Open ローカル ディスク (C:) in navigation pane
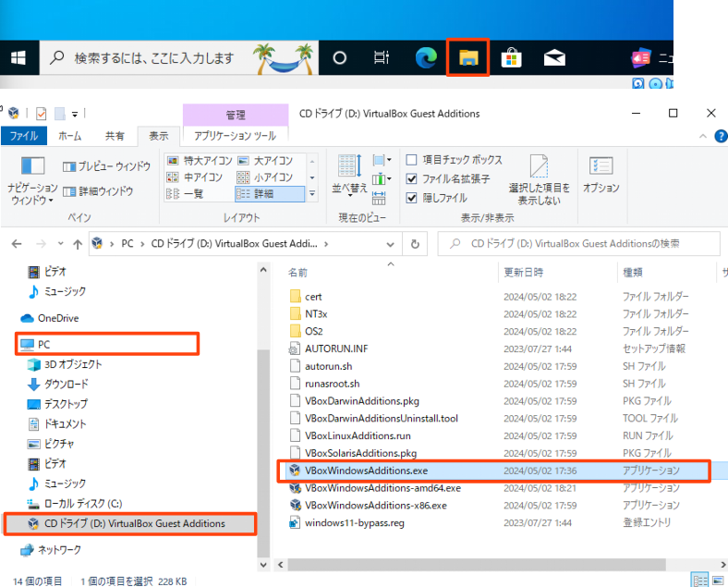The height and width of the screenshot is (587, 728). (75, 504)
